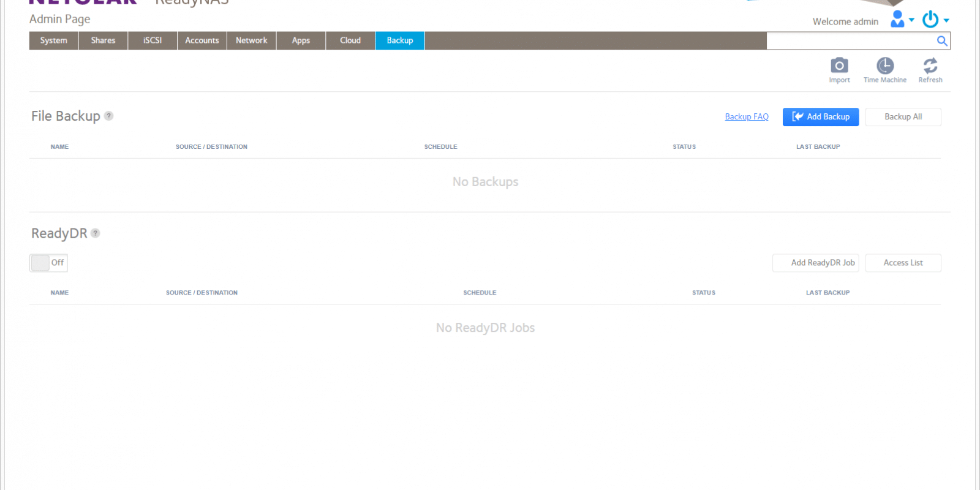Image resolution: width=980 pixels, height=490 pixels.
Task: Click the ReadyDR LAST BACKUP header
Action: click(x=828, y=293)
